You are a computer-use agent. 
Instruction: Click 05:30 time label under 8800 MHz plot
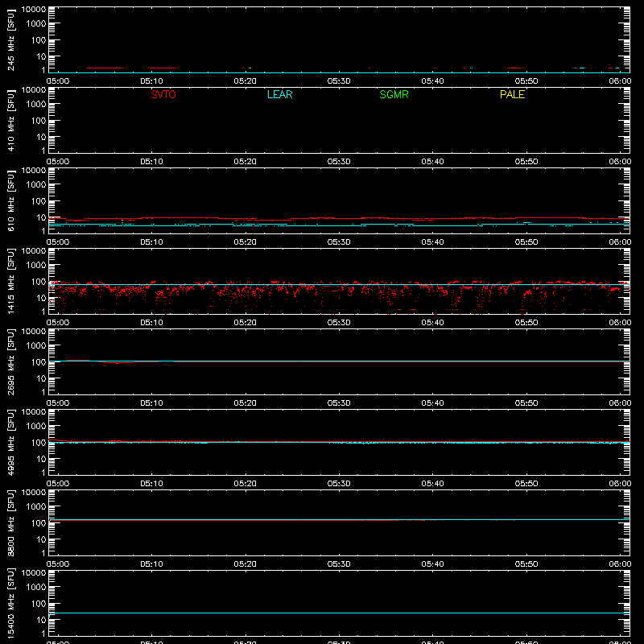(339, 564)
